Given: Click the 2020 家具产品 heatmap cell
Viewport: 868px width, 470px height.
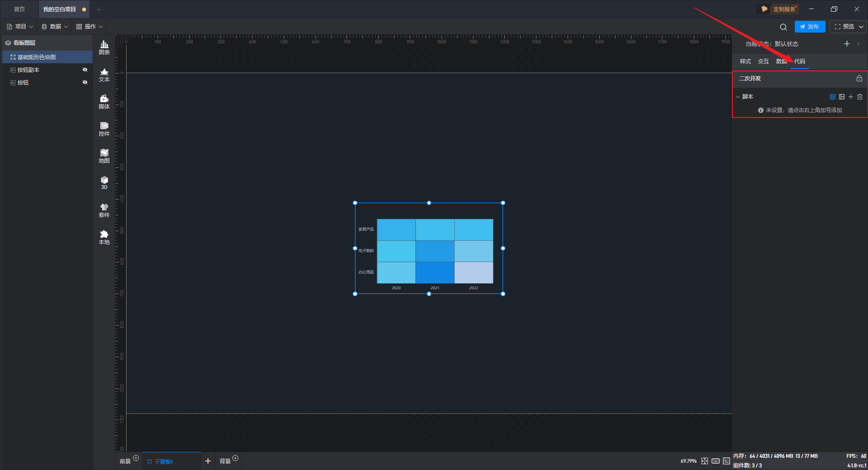Looking at the screenshot, I should point(396,230).
